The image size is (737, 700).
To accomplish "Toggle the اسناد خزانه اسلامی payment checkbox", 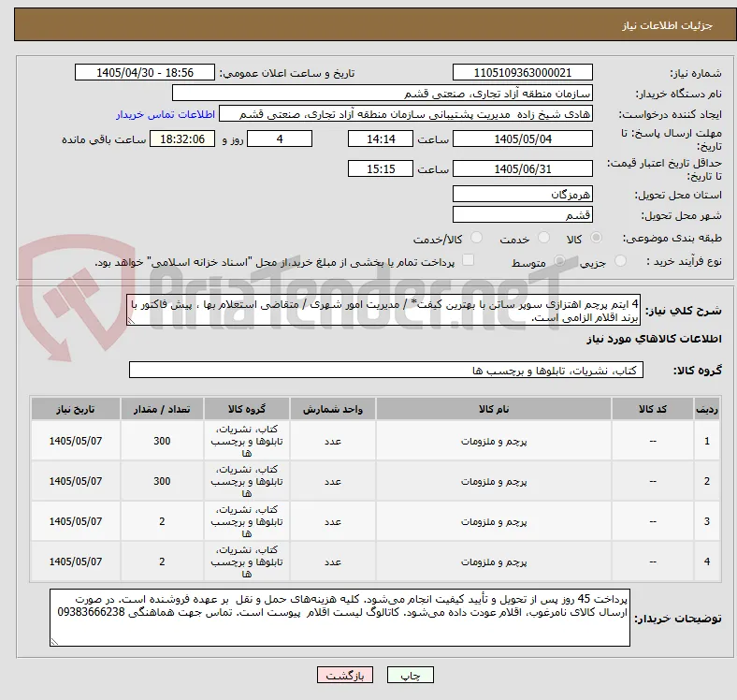I will coord(469,259).
